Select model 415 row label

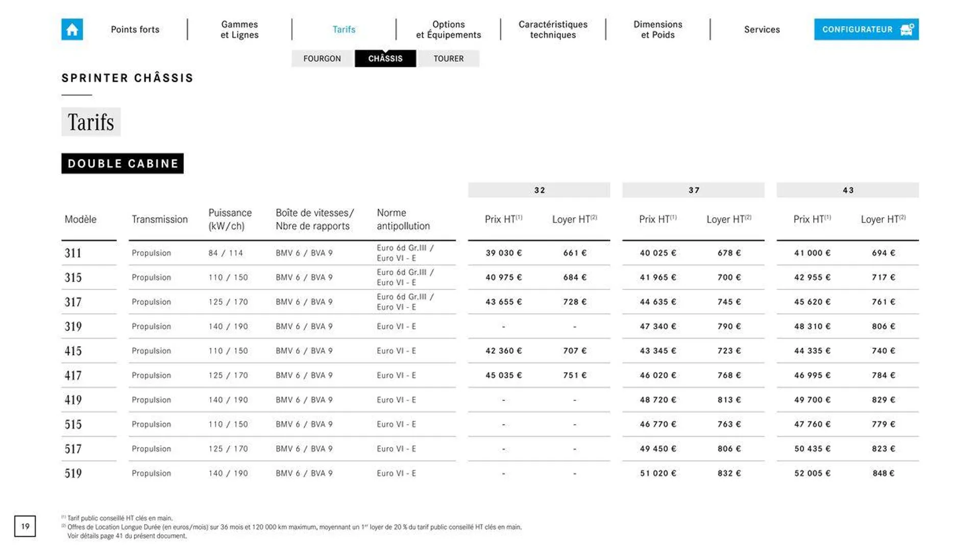click(x=73, y=351)
